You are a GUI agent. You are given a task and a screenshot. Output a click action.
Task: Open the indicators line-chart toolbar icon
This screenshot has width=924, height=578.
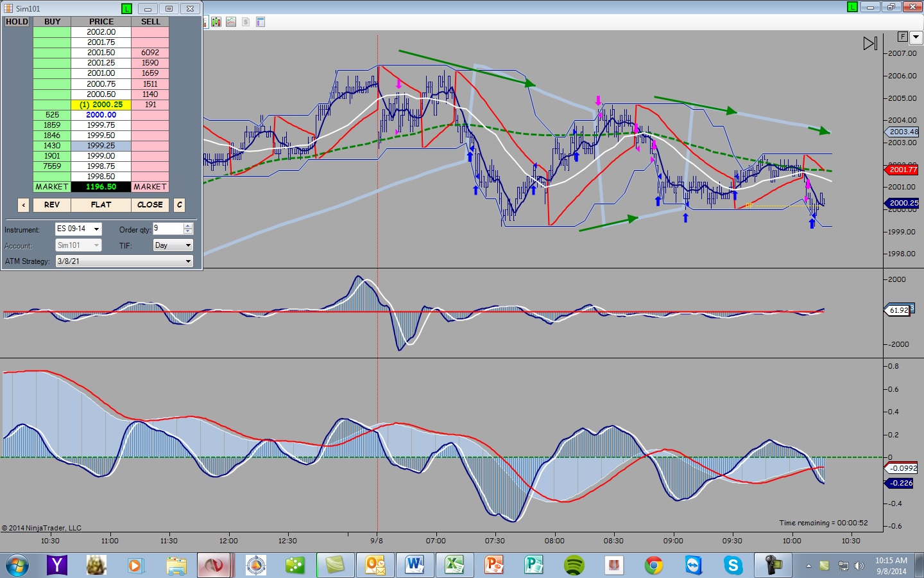[x=231, y=22]
